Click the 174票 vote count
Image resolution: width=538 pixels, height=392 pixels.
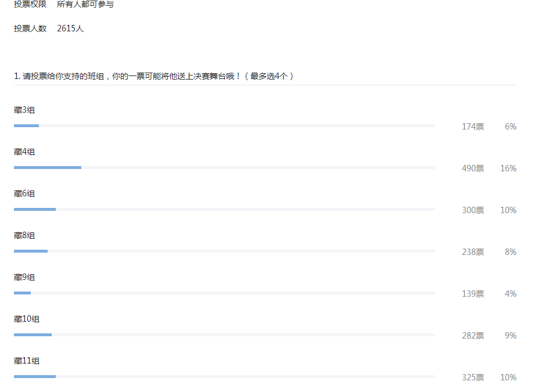click(472, 127)
